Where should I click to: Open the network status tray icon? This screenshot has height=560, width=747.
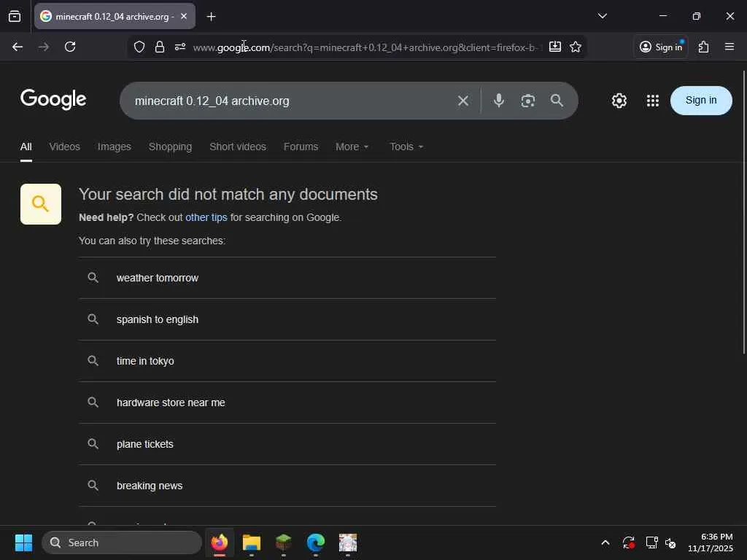coord(651,542)
